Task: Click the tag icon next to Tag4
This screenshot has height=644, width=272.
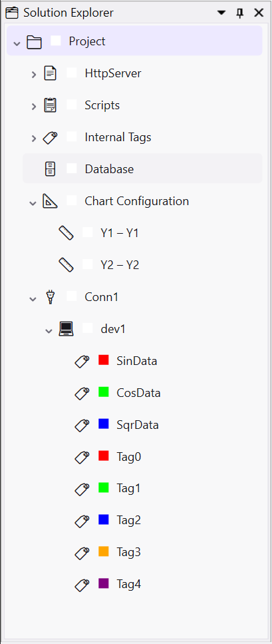Action: [82, 585]
